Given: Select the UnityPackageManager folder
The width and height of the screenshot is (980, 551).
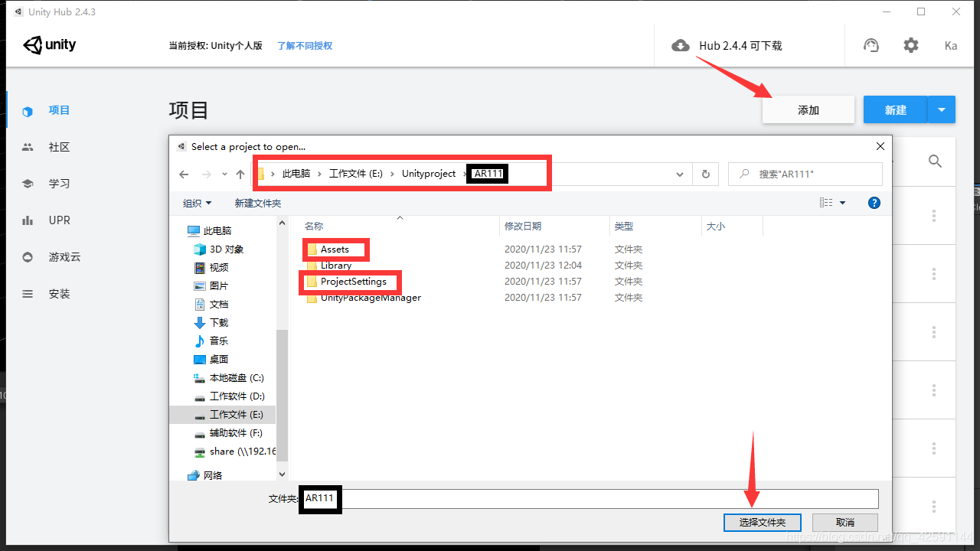Looking at the screenshot, I should click(x=371, y=298).
